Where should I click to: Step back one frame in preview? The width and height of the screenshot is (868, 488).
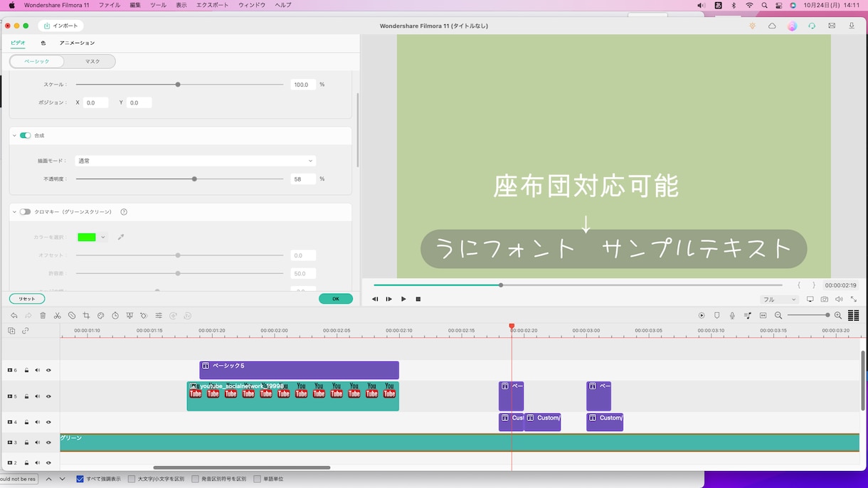point(375,299)
